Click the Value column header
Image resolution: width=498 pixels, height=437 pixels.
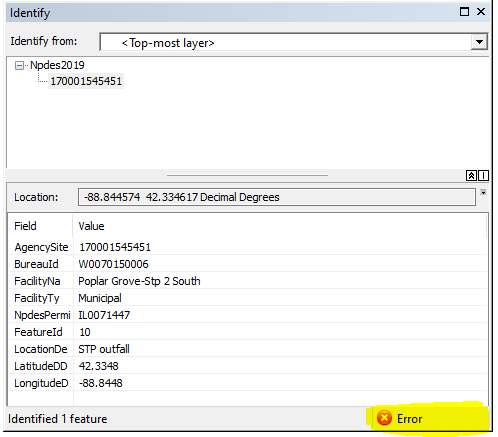91,226
